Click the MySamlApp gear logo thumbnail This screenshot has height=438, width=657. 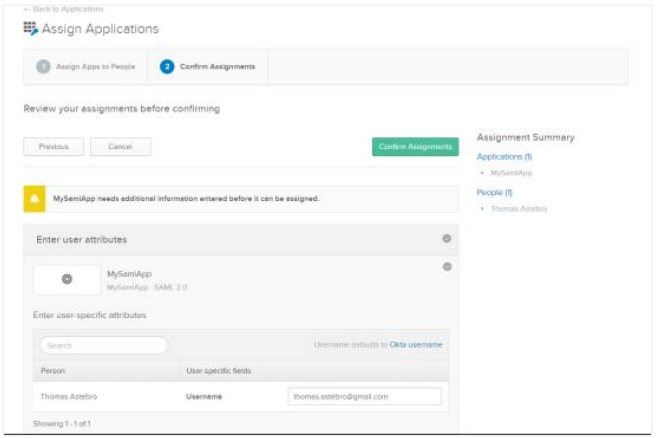point(67,279)
